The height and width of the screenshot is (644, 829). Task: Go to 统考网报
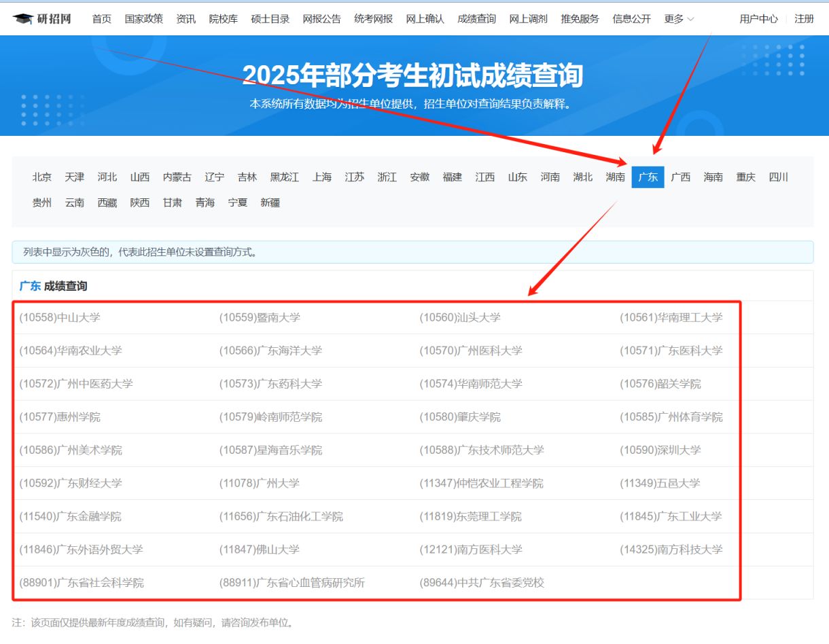click(374, 19)
